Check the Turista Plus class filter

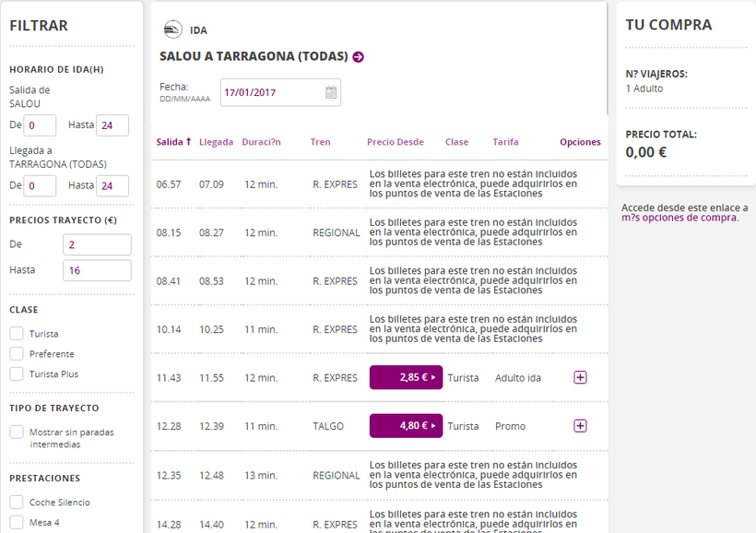(x=17, y=374)
